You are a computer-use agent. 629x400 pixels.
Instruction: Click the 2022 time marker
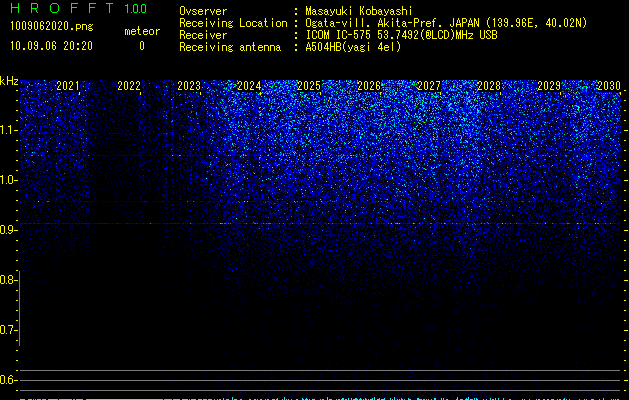129,86
